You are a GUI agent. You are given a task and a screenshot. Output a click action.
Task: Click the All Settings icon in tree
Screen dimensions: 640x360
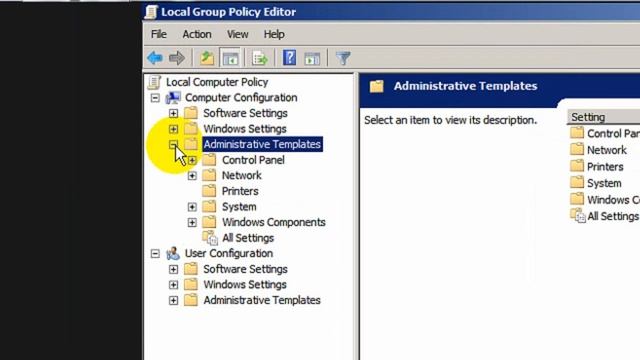click(x=210, y=238)
